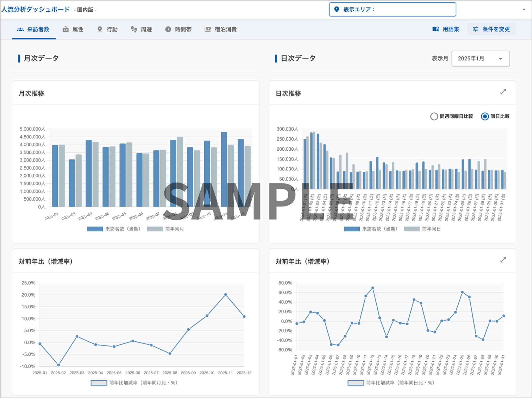Click the top-right header dropdown arrow
Viewport: 532px width, 398px height.
[x=524, y=10]
